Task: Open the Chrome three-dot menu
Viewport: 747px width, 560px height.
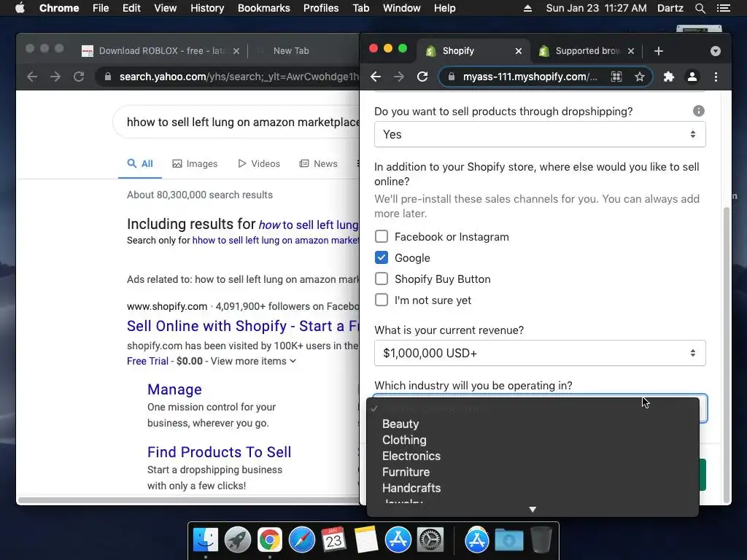Action: pos(716,77)
